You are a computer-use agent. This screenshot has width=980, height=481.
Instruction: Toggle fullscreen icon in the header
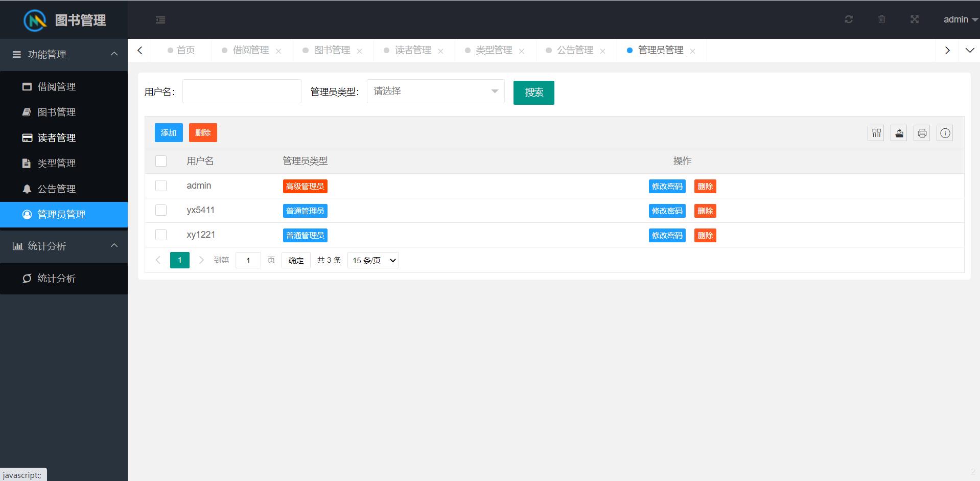coord(915,19)
